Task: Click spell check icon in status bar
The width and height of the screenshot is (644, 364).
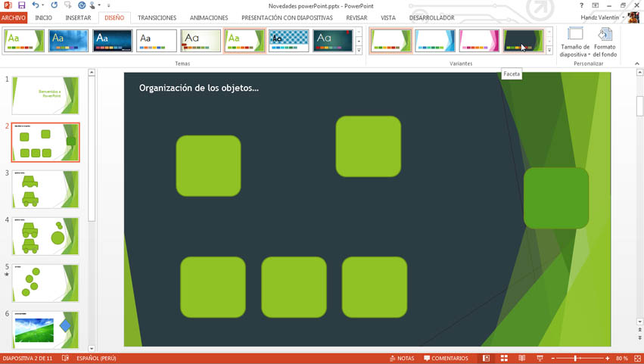Action: pos(65,358)
